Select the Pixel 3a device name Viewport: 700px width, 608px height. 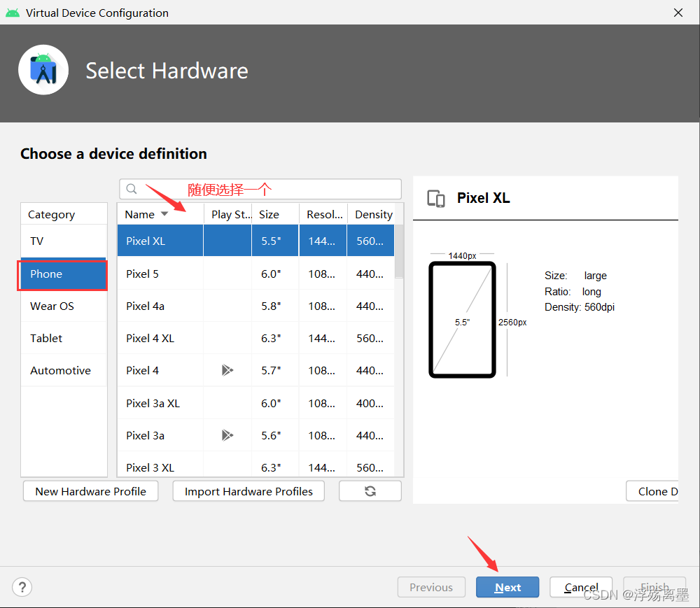[145, 435]
